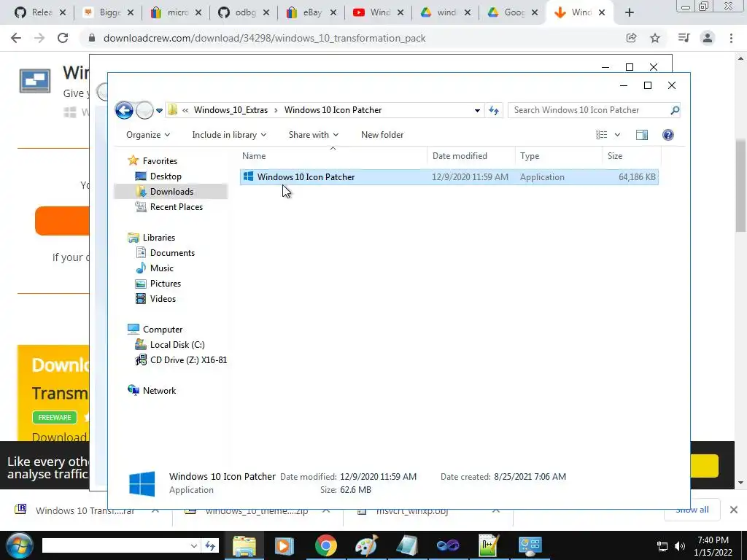Open the Chrome profile avatar
747x560 pixels.
click(708, 38)
